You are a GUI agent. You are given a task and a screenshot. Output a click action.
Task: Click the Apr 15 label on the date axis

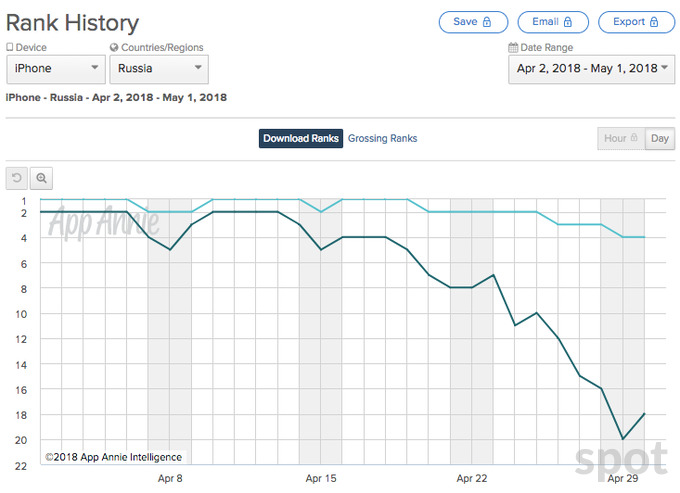pyautogui.click(x=321, y=479)
